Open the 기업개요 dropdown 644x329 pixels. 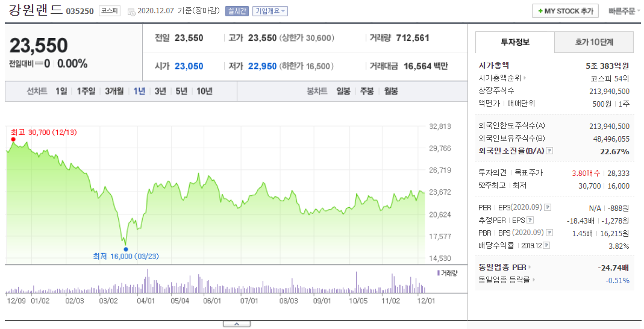pos(270,11)
